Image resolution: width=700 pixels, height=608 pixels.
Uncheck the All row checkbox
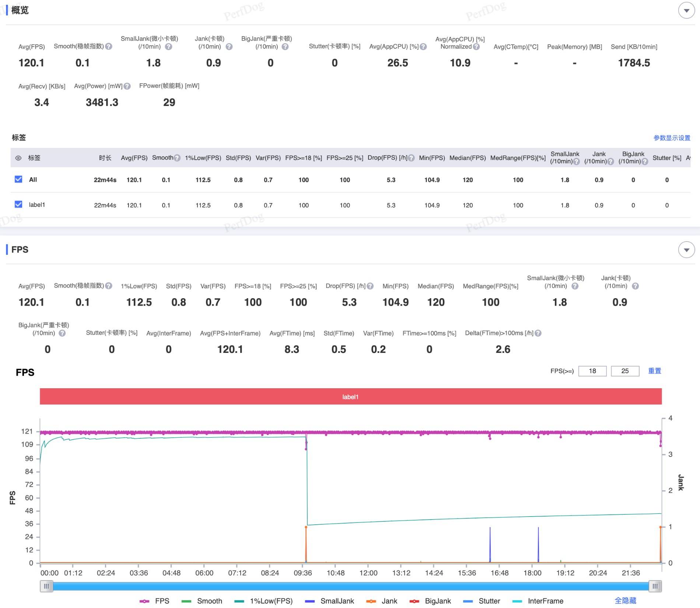pyautogui.click(x=18, y=179)
